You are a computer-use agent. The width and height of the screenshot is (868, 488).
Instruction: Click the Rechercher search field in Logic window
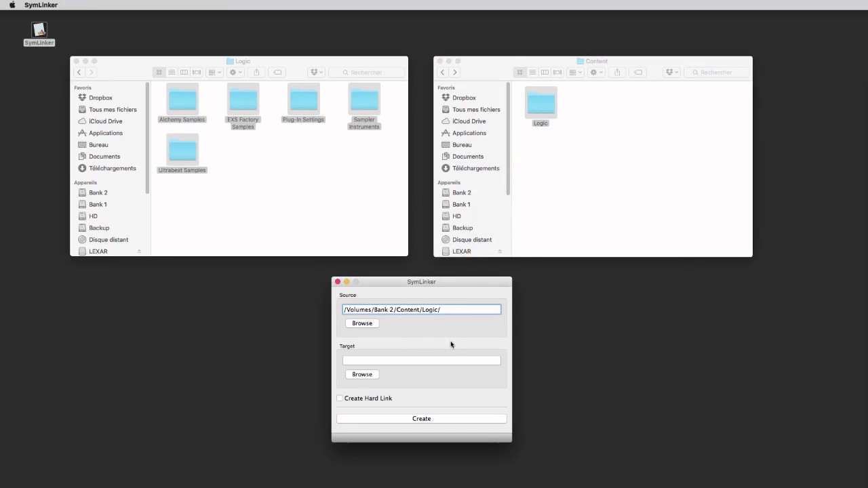[366, 73]
